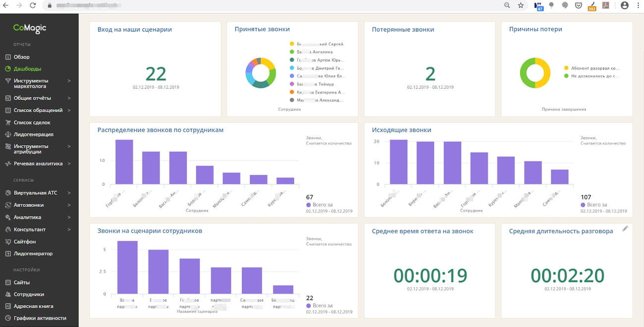Open Лидогенерация via its sidebar icon
This screenshot has height=327, width=644.
coord(8,134)
